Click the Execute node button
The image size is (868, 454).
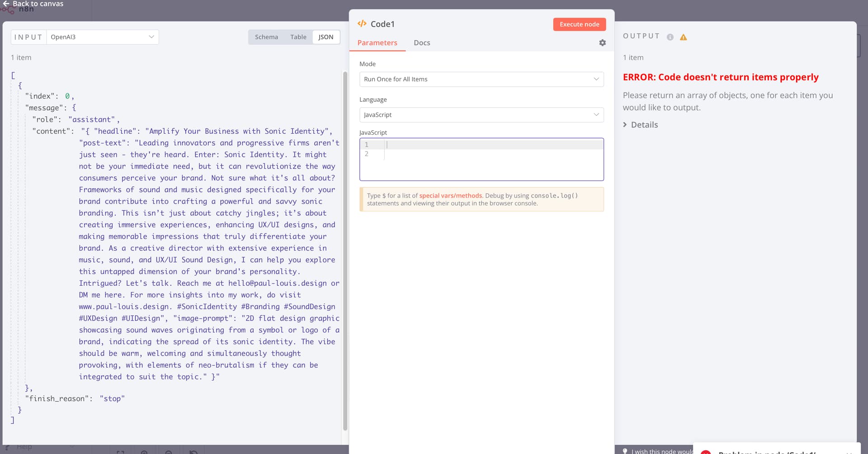point(579,24)
